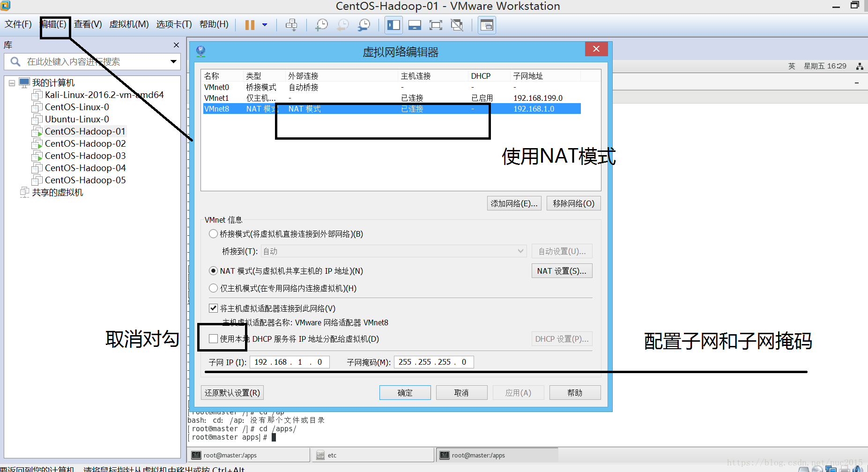The image size is (868, 472).
Task: Click the guest network status icon beside the clock
Action: [860, 66]
